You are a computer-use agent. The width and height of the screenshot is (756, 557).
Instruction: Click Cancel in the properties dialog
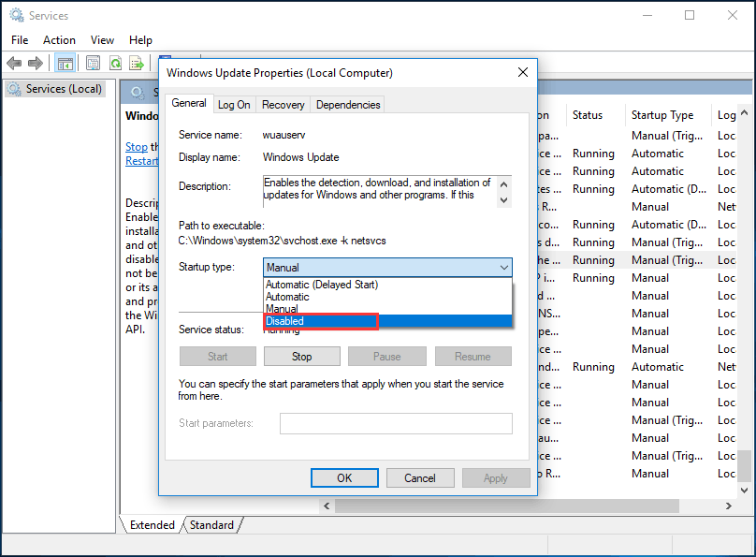(420, 478)
